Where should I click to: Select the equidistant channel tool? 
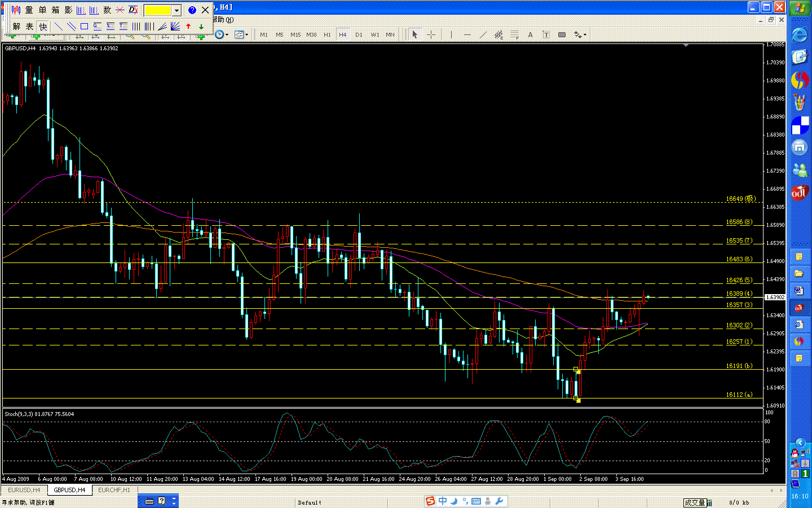498,35
